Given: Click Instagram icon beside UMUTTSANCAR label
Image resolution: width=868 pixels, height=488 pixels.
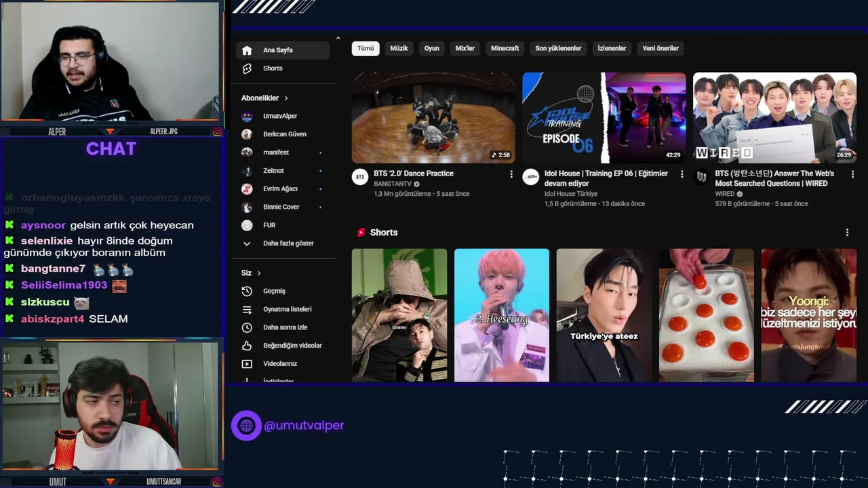Looking at the screenshot, I should [x=217, y=482].
